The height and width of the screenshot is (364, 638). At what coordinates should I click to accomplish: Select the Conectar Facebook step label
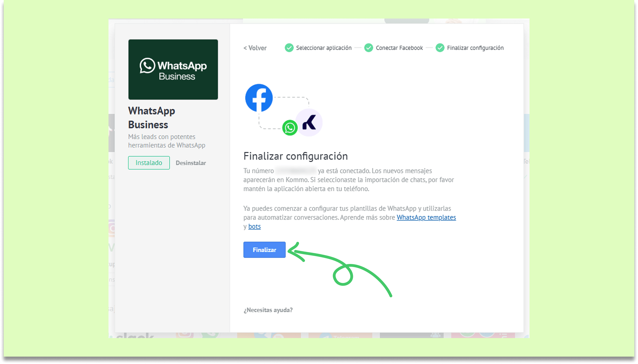(x=399, y=48)
